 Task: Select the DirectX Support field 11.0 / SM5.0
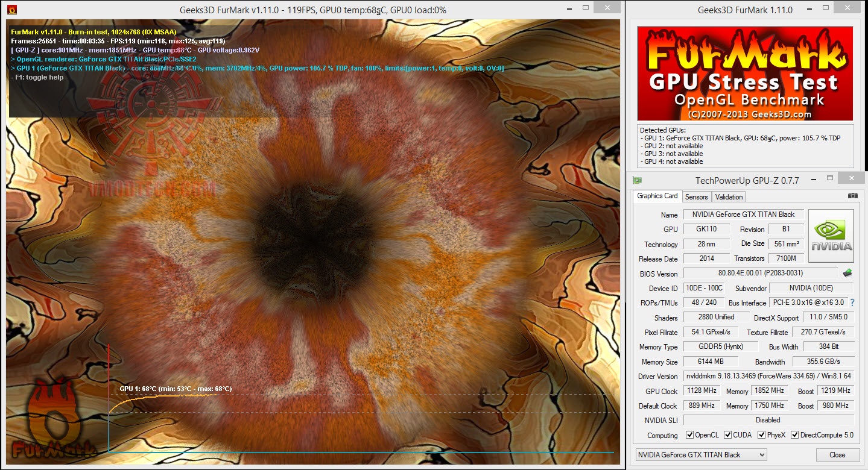pyautogui.click(x=829, y=317)
